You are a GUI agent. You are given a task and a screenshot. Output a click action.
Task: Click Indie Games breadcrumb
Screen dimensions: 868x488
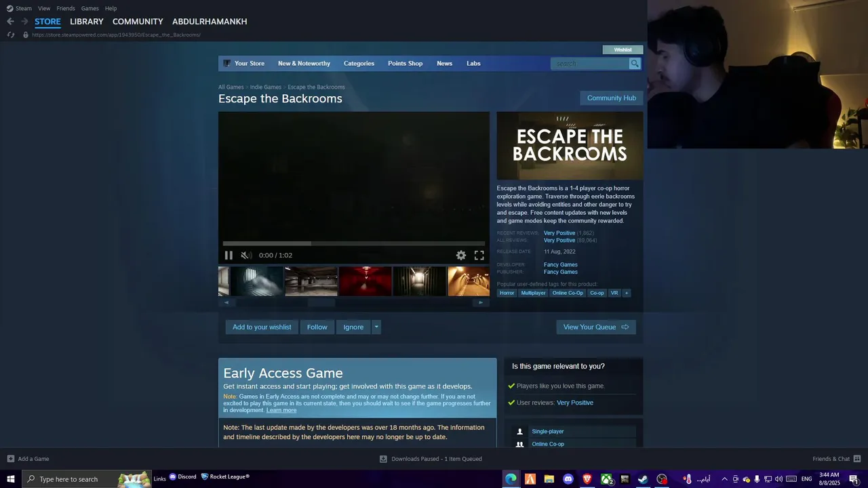pyautogui.click(x=265, y=87)
